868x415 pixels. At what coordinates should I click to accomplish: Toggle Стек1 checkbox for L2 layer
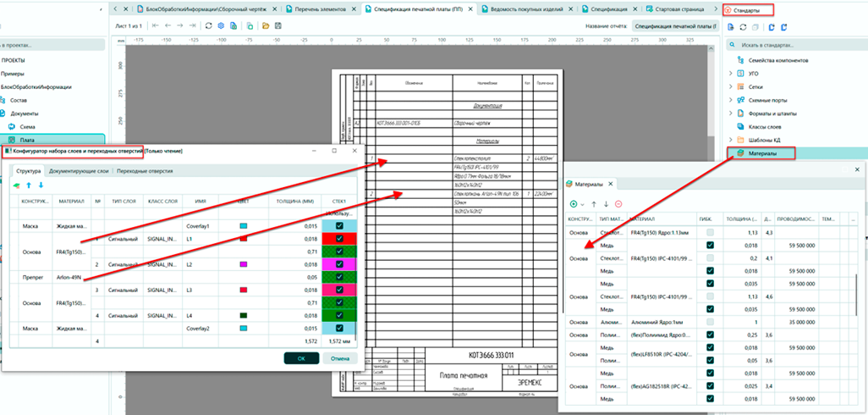coord(339,264)
